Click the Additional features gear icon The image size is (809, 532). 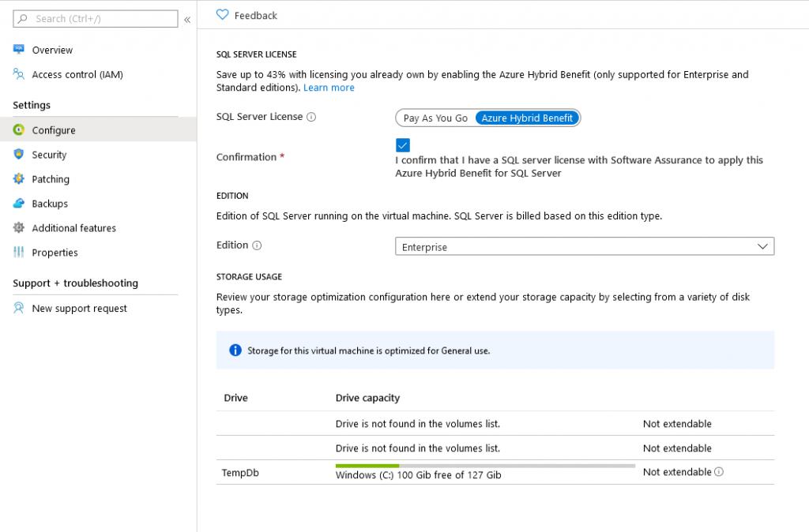pyautogui.click(x=19, y=227)
